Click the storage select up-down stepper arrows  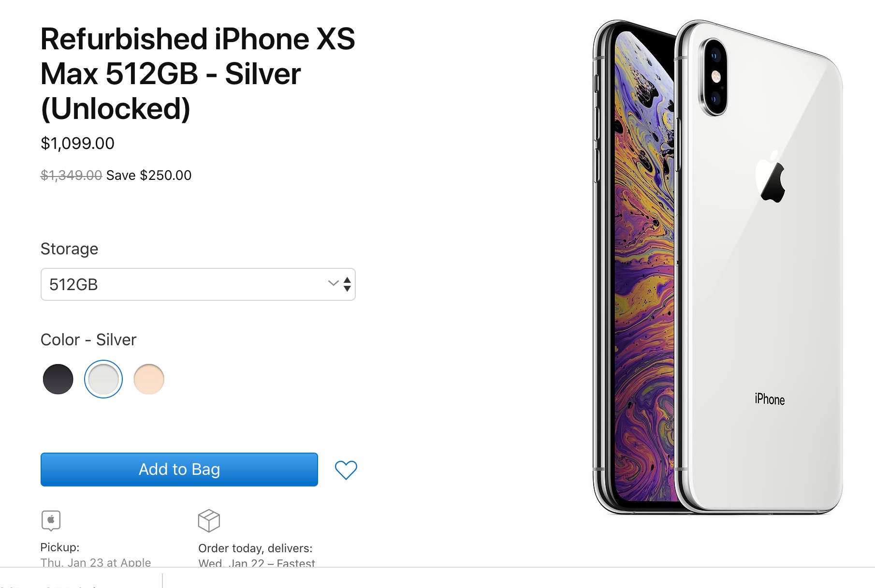pyautogui.click(x=347, y=284)
